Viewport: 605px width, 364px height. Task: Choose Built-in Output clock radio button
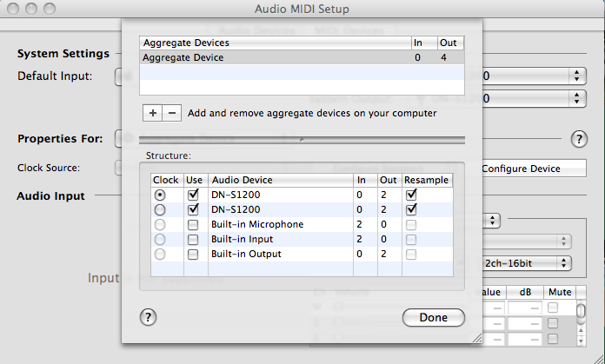pyautogui.click(x=160, y=255)
